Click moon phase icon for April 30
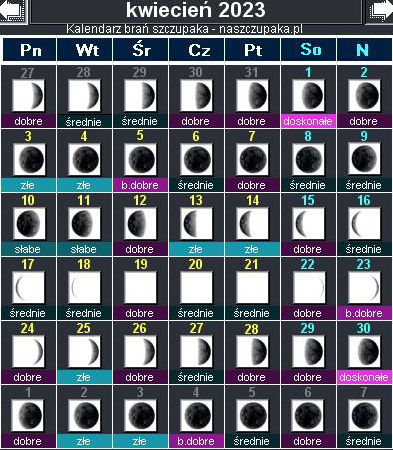Image resolution: width=393 pixels, height=450 pixels. click(x=364, y=351)
